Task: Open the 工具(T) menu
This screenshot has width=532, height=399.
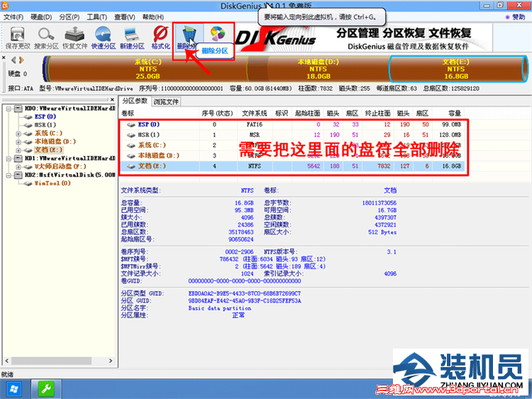Action: (96, 17)
